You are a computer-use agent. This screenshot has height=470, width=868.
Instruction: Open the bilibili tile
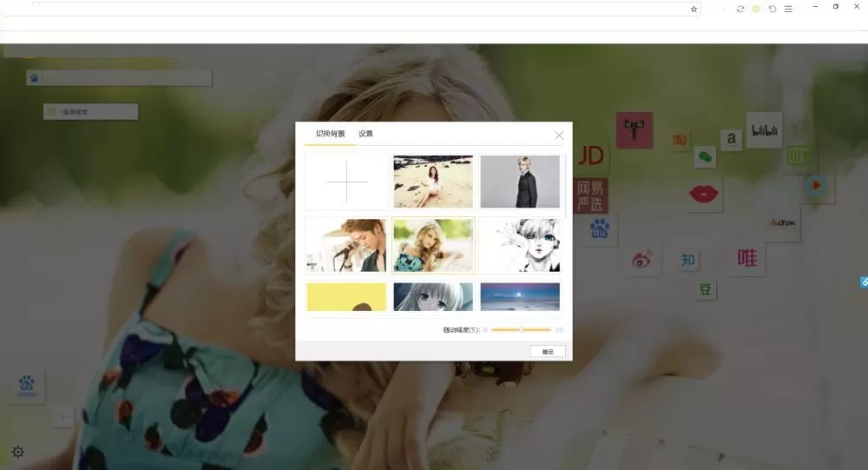tap(764, 130)
